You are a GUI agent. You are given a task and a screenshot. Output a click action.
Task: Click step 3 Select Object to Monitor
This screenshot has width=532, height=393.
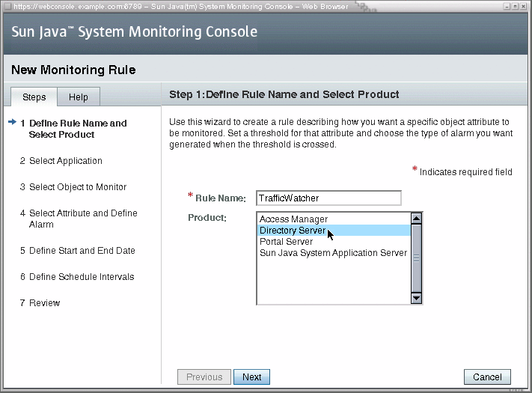point(73,187)
